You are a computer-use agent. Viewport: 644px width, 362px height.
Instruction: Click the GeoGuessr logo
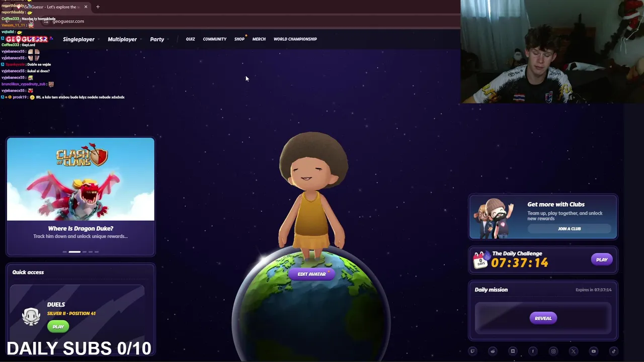pyautogui.click(x=27, y=39)
